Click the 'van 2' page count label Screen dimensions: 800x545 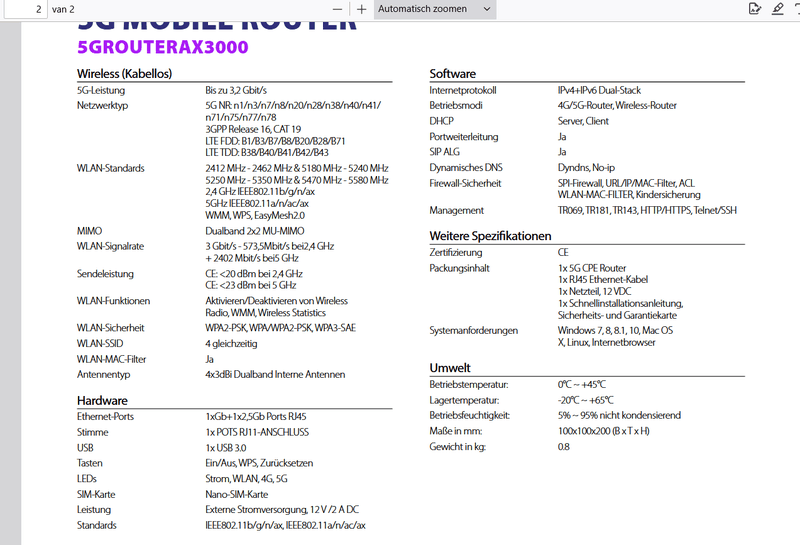click(x=63, y=9)
